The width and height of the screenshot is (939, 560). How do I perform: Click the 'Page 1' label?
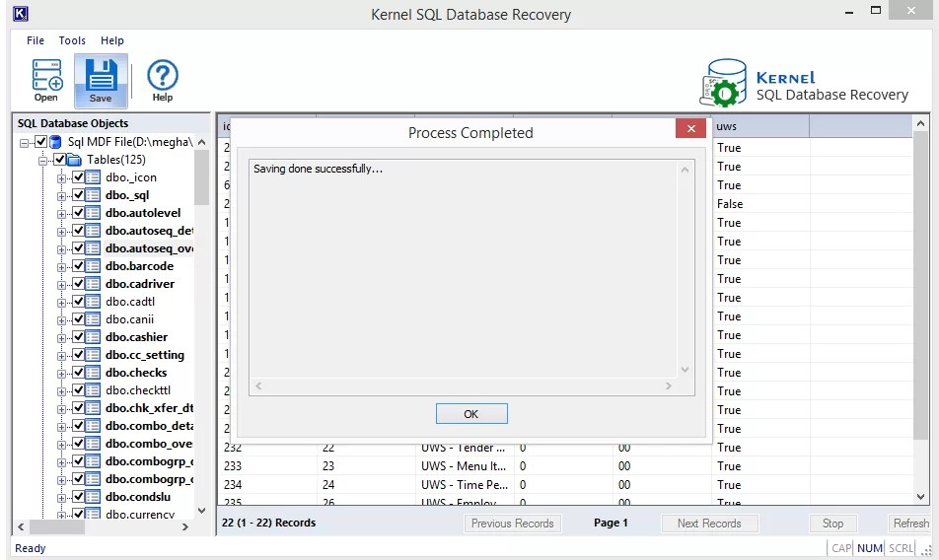pos(611,523)
